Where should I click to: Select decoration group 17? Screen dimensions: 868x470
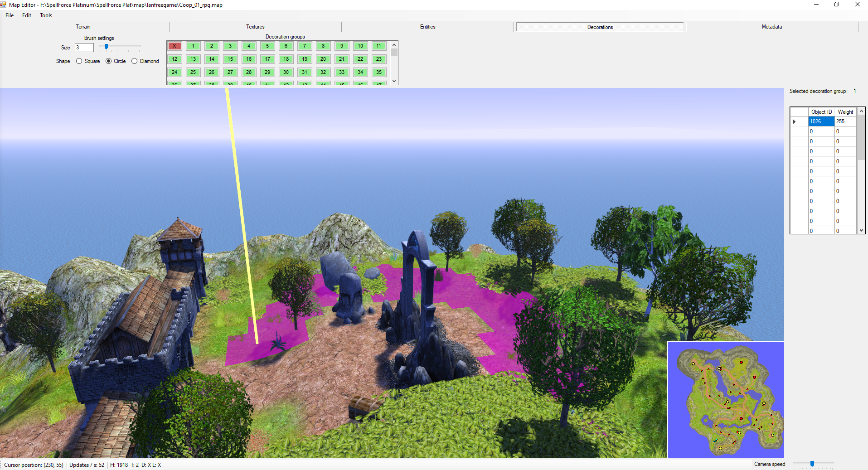pos(267,59)
